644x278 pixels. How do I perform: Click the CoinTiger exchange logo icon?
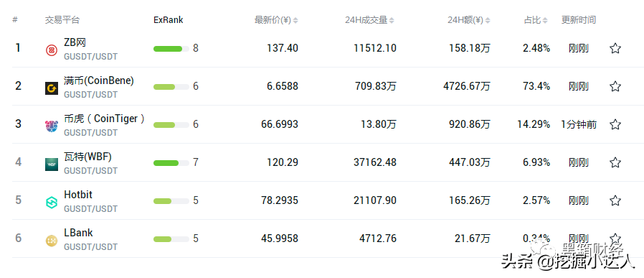click(52, 126)
